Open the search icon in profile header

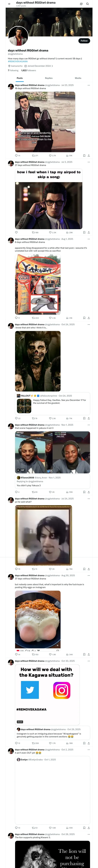pos(87,4)
